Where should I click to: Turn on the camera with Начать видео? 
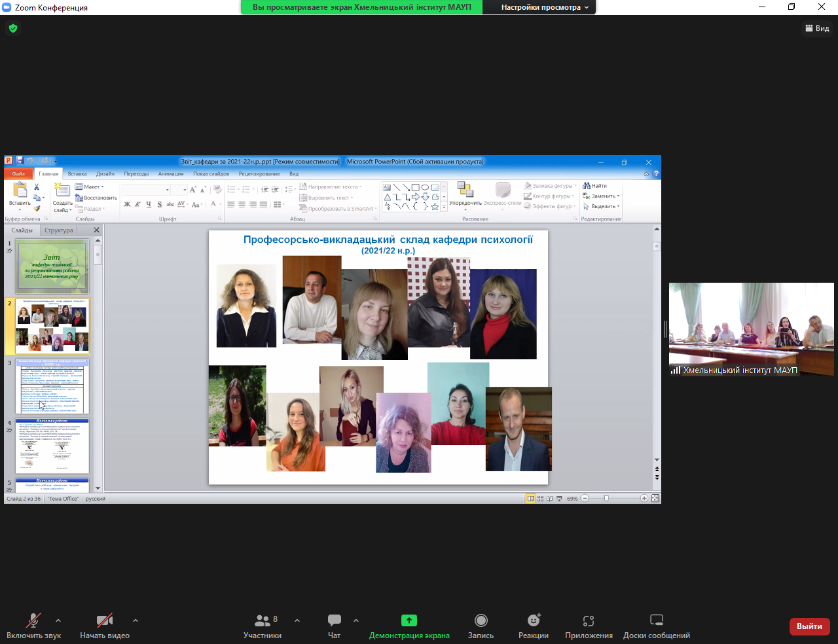pos(104,626)
